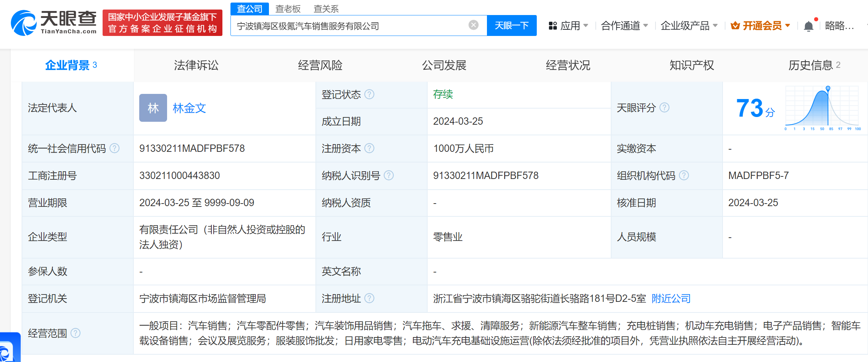Image resolution: width=868 pixels, height=362 pixels.
Task: Click the question mark beside 注册资本
Action: [x=370, y=149]
